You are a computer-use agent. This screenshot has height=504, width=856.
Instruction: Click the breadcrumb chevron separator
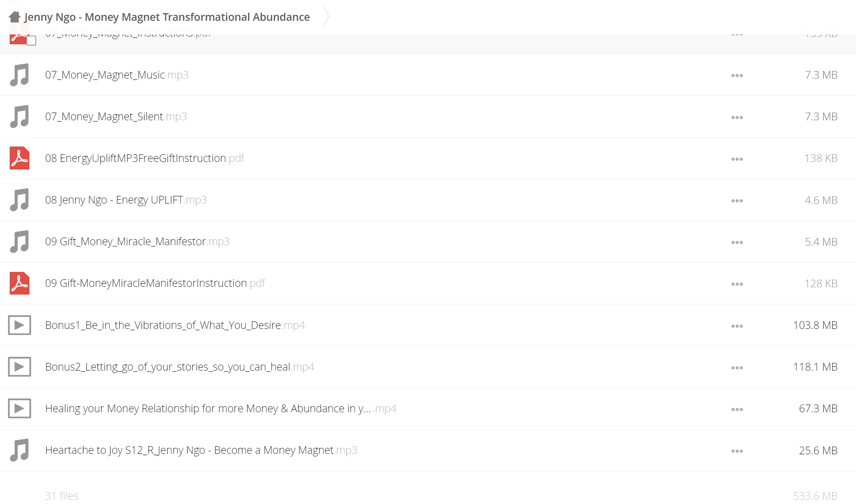326,17
